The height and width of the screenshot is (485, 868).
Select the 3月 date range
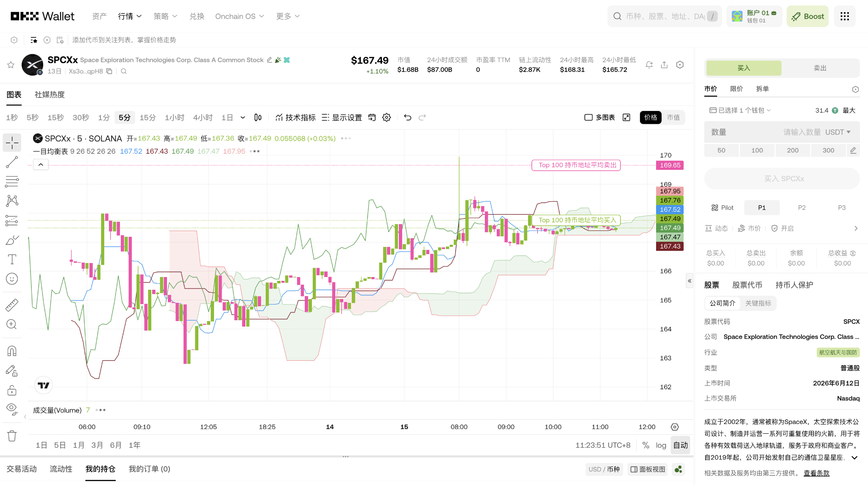(97, 445)
